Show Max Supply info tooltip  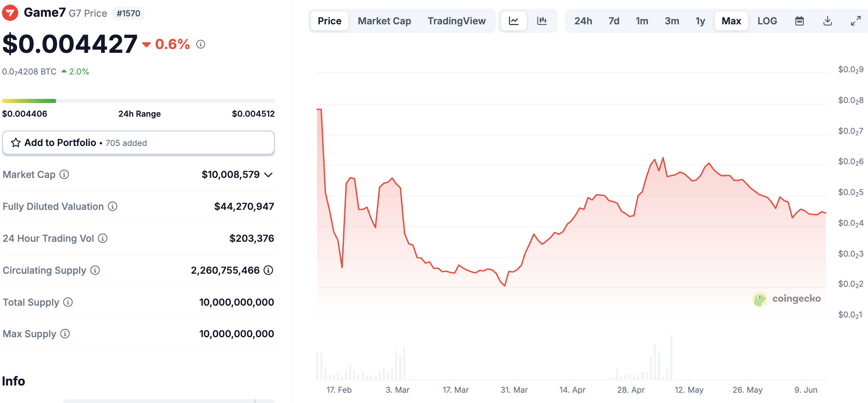pyautogui.click(x=65, y=334)
